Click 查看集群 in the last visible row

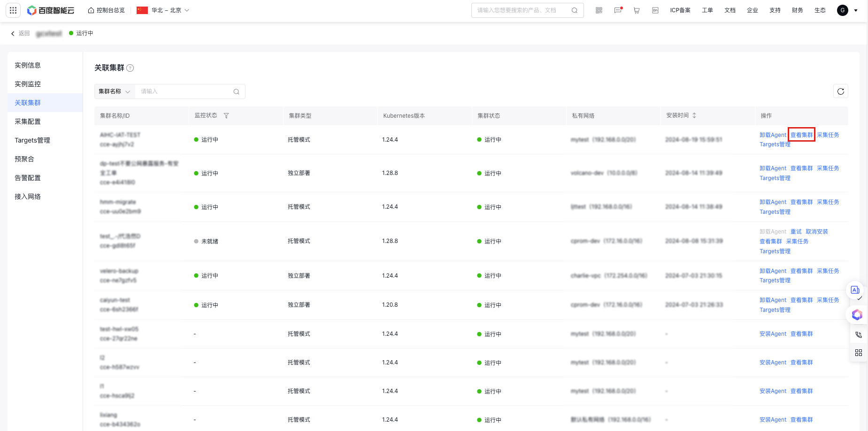pyautogui.click(x=801, y=420)
